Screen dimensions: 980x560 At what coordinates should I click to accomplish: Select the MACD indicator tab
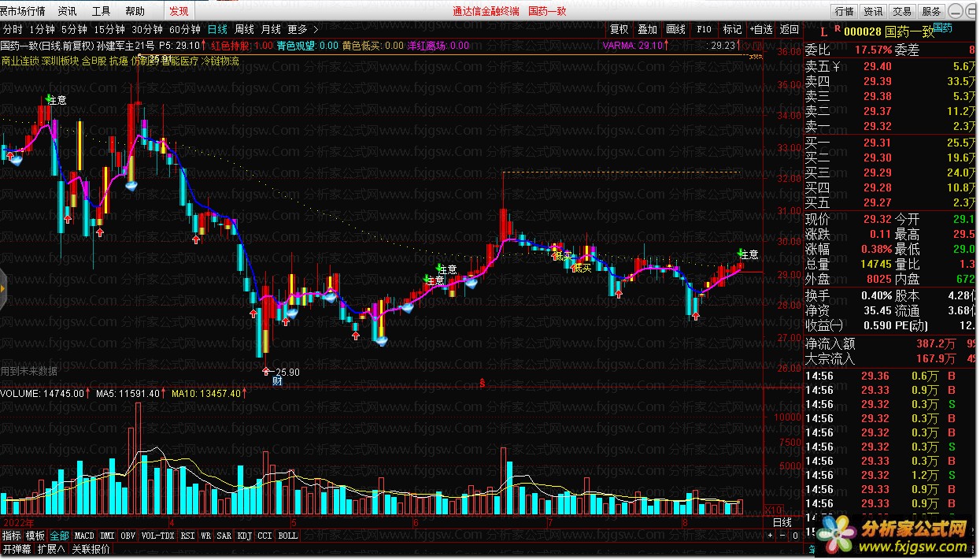84,535
